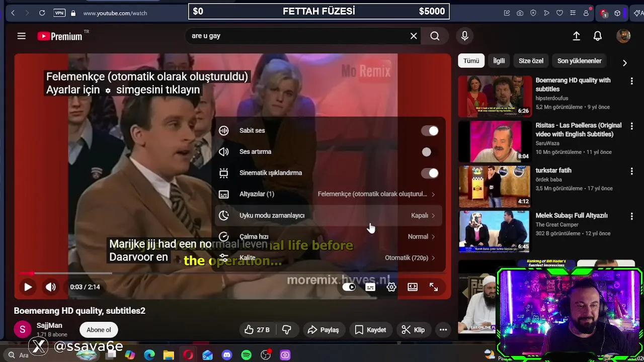
Task: Open Melek Subaşı Full Altyazılı video title
Action: 572,215
